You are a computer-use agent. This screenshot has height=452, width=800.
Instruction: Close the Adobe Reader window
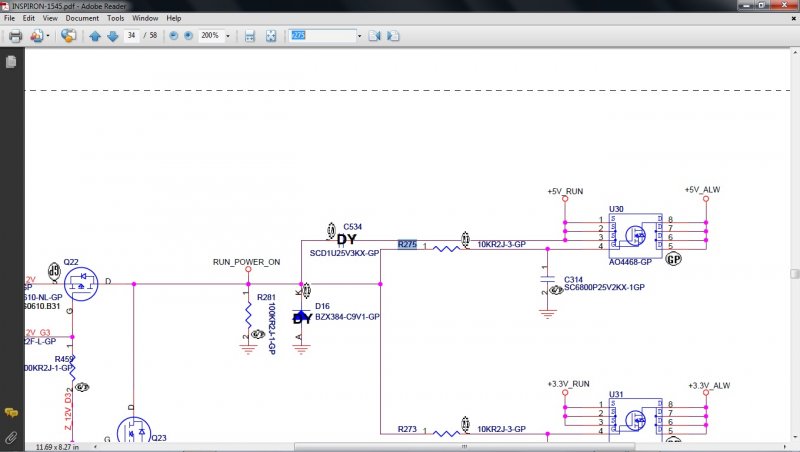click(784, 5)
